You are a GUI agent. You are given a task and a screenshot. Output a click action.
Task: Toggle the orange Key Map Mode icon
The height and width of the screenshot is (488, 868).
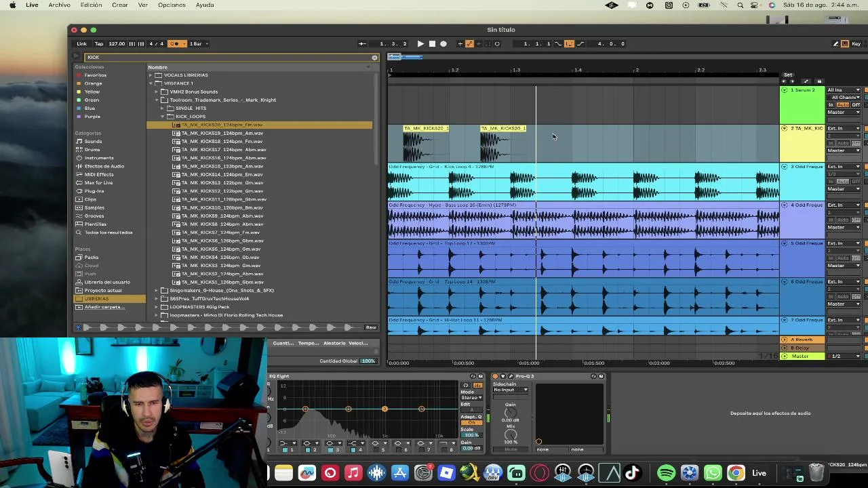pyautogui.click(x=845, y=43)
